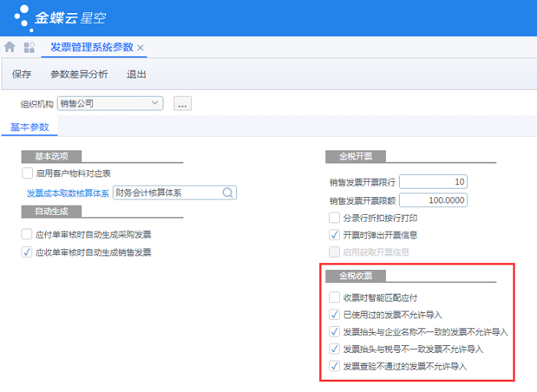Click 保存 in the toolbar
This screenshot has width=537, height=392.
tap(21, 74)
